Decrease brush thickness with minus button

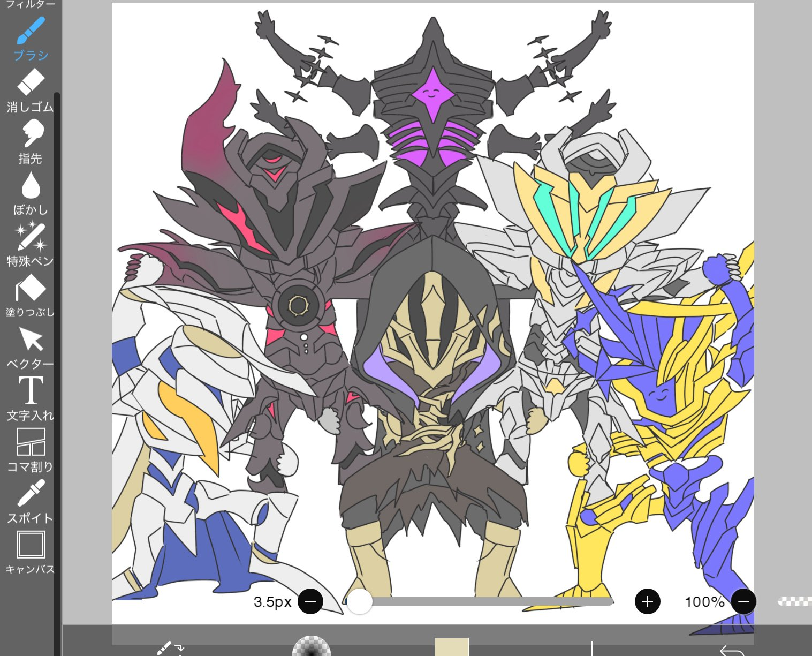click(x=310, y=601)
